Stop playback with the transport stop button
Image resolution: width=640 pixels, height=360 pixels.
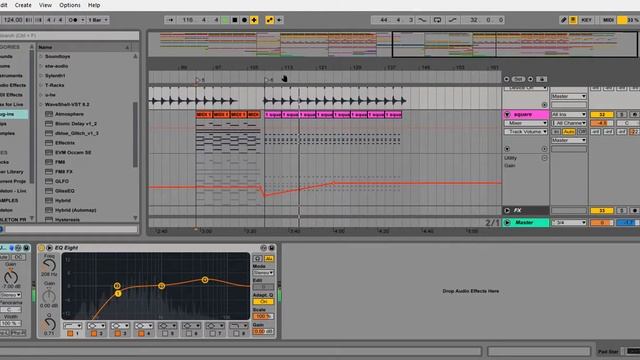click(235, 20)
